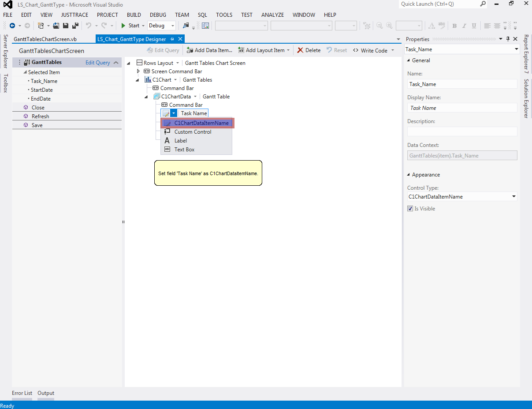Click the icon right of Debug dropdown

pyautogui.click(x=186, y=26)
